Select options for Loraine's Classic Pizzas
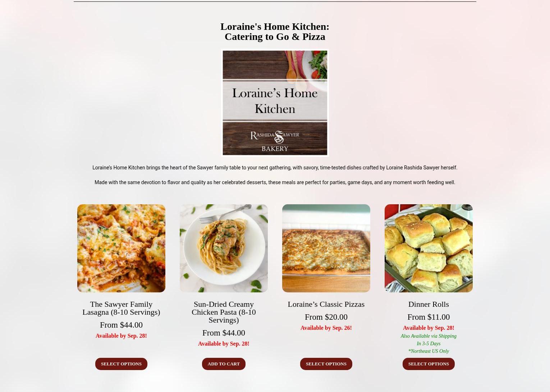550x392 pixels. coord(326,364)
